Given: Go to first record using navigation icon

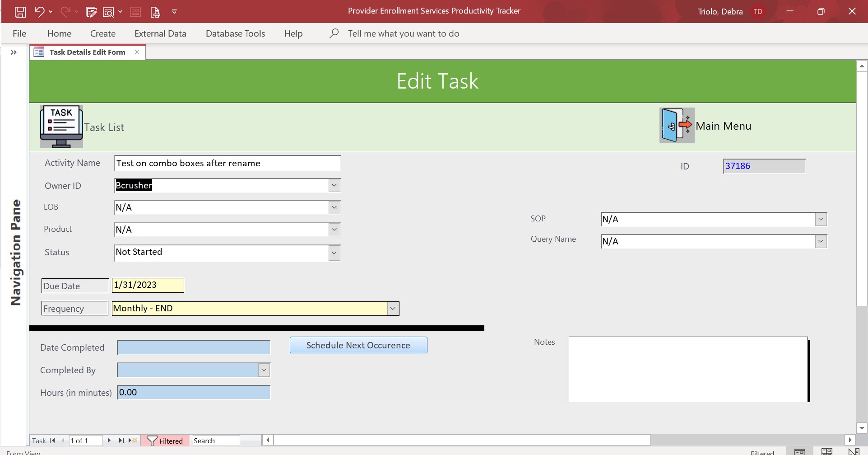Looking at the screenshot, I should coord(51,440).
